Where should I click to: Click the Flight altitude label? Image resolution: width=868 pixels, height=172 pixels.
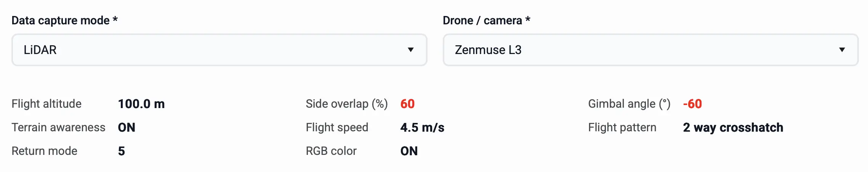tap(46, 104)
